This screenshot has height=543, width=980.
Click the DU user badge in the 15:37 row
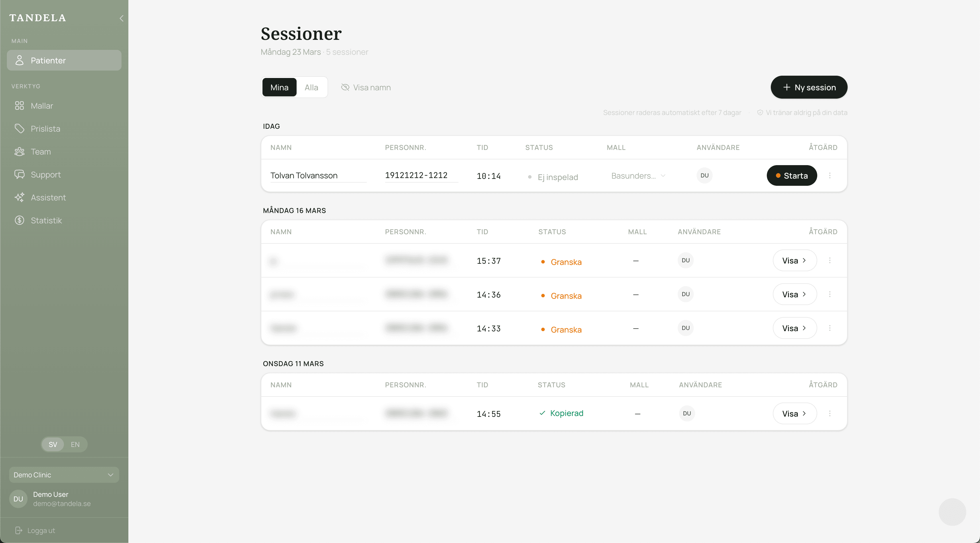click(685, 260)
